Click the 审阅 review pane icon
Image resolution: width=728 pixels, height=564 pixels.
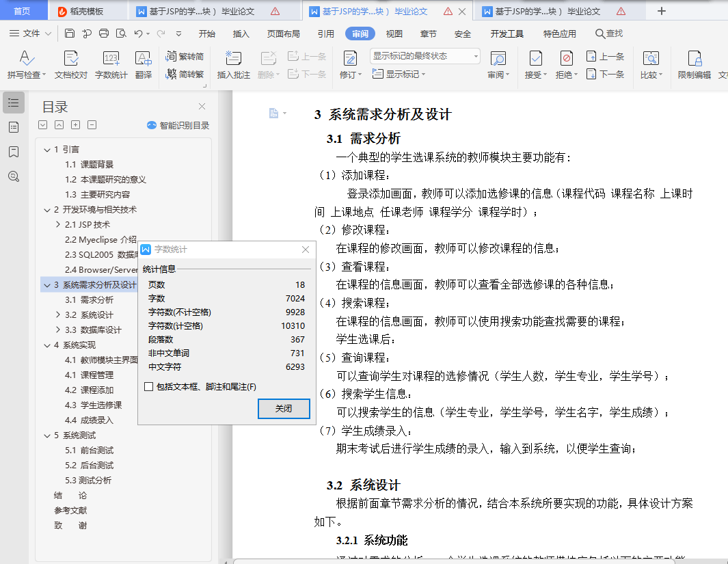tap(498, 59)
